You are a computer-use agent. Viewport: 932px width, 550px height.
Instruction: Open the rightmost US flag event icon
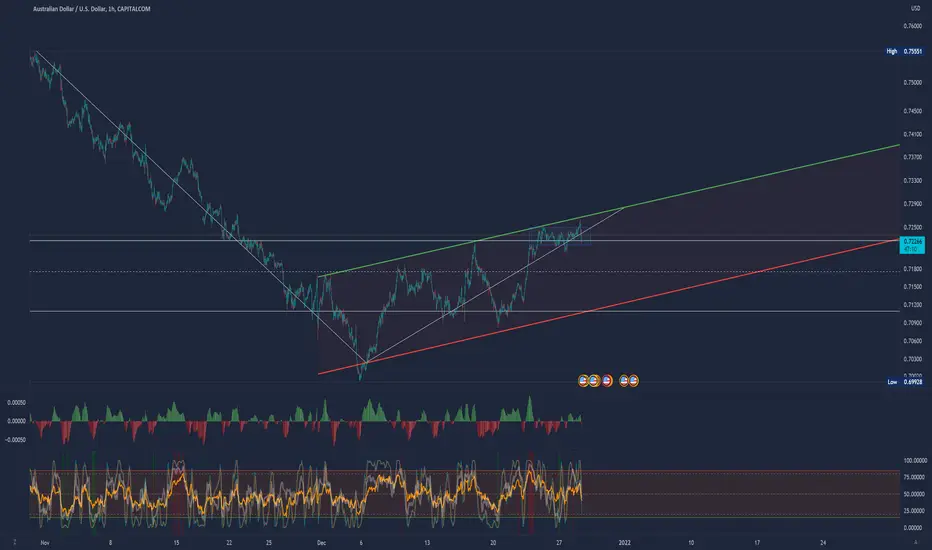tap(634, 381)
